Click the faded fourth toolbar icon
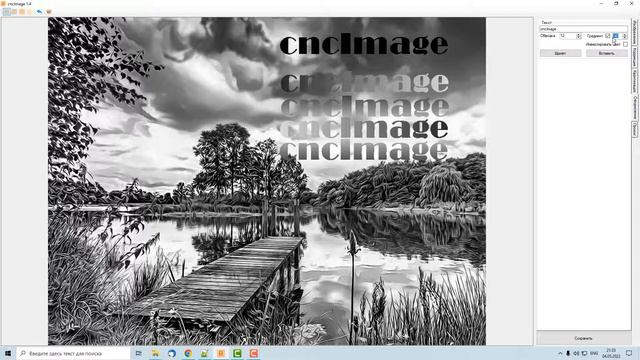 [x=30, y=12]
